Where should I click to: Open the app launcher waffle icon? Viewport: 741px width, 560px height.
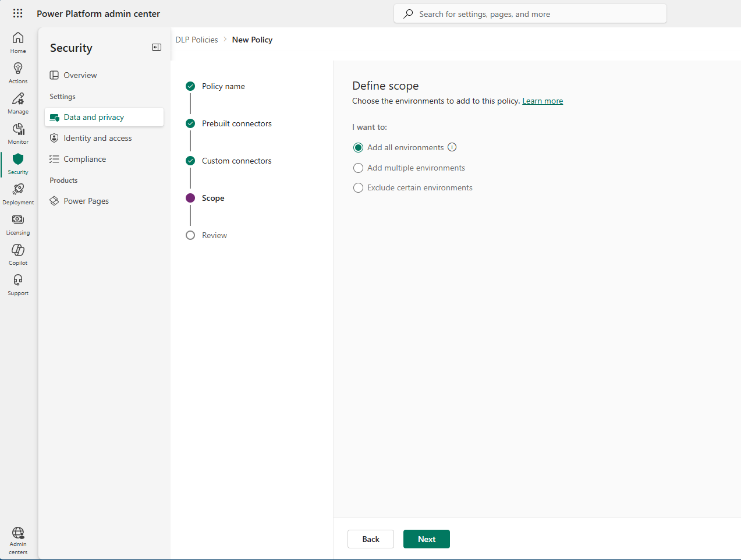pos(17,13)
